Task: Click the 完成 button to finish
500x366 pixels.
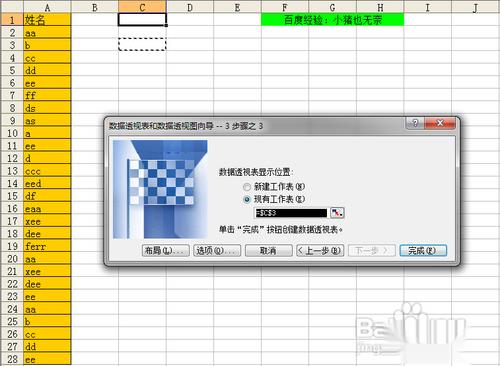Action: (423, 250)
